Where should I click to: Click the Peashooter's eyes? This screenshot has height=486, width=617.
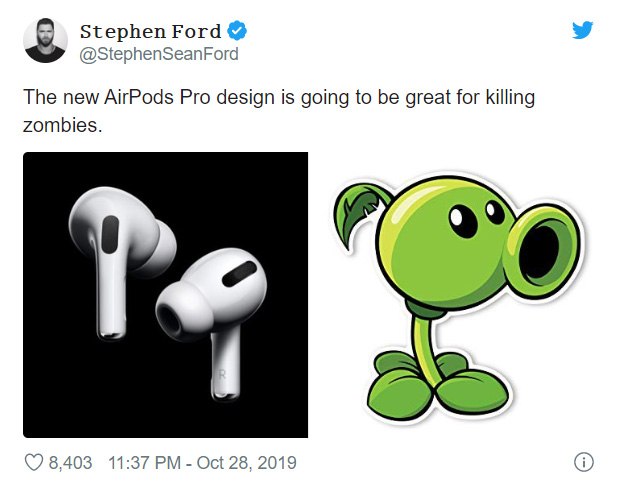click(x=477, y=219)
